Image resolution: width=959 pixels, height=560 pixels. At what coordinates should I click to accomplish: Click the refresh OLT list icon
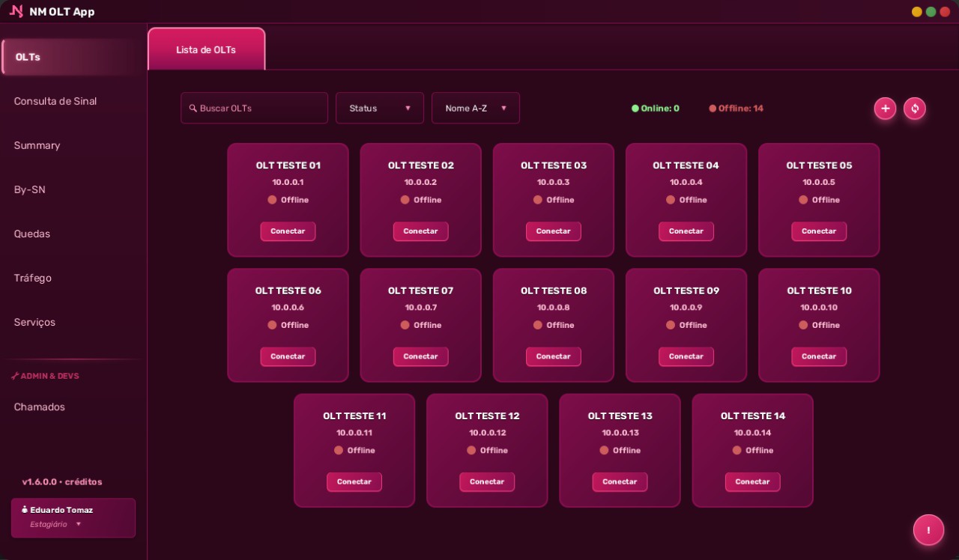point(914,109)
